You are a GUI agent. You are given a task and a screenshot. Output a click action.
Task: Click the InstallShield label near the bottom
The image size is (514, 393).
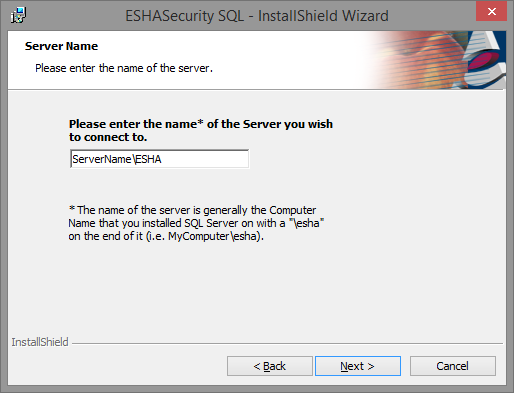pyautogui.click(x=40, y=342)
